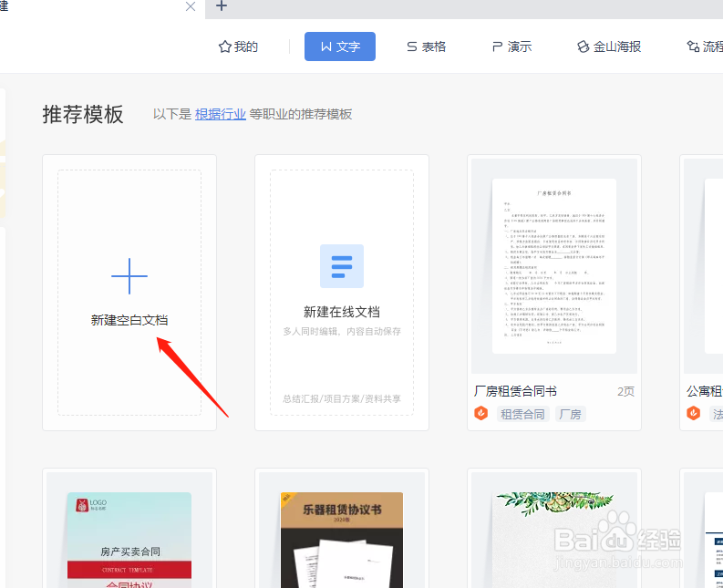The image size is (723, 588).
Task: Click the star icon in 我的 tab
Action: point(224,46)
